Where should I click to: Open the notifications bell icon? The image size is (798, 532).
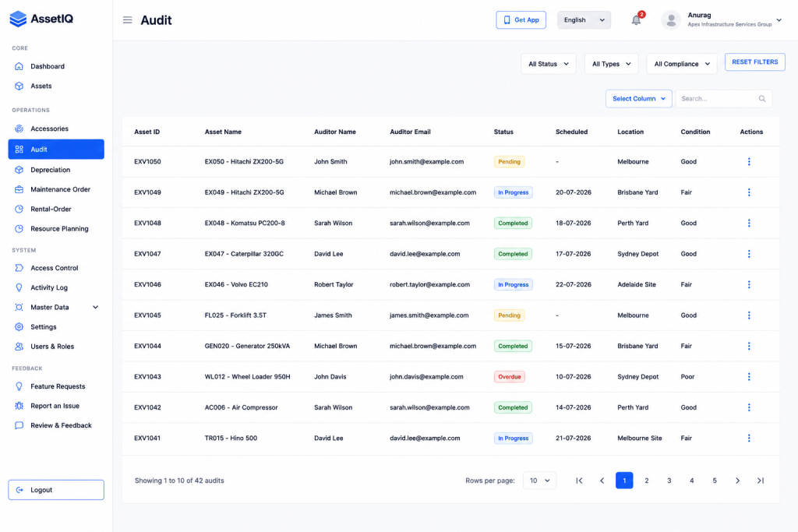pyautogui.click(x=636, y=19)
